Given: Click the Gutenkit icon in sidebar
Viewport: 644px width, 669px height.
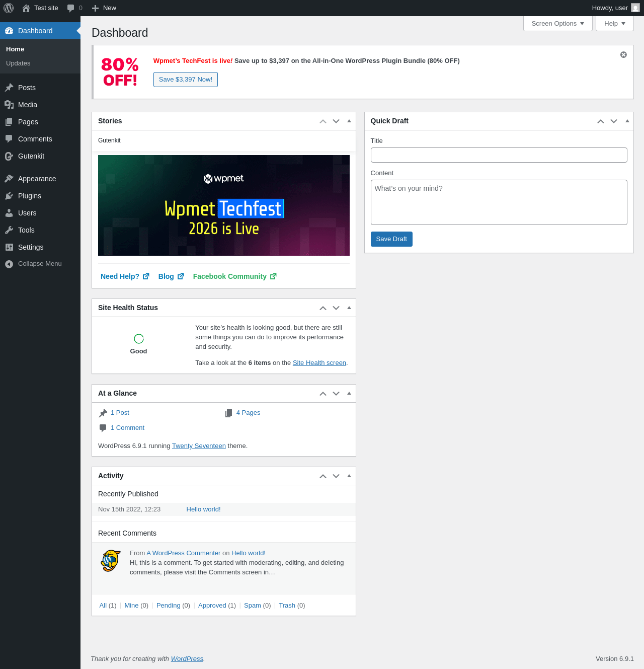Looking at the screenshot, I should [x=9, y=156].
